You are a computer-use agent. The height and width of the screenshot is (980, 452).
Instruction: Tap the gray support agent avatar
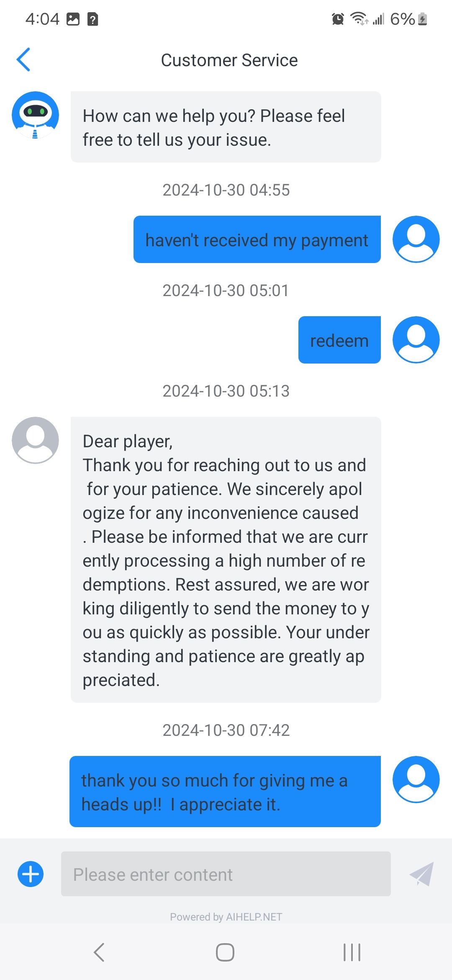[x=35, y=440]
